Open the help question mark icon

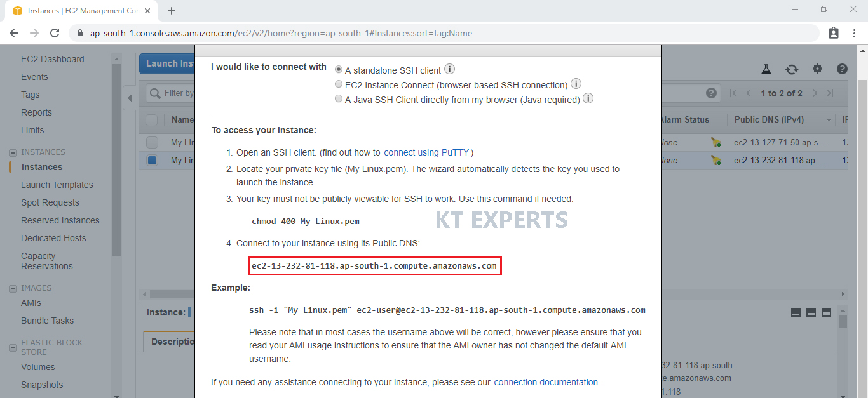[x=842, y=69]
